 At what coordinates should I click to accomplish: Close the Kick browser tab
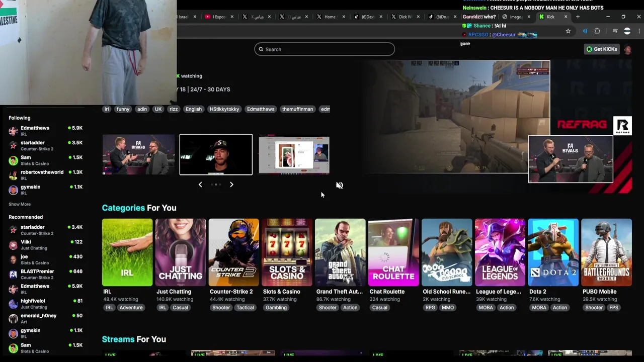566,17
